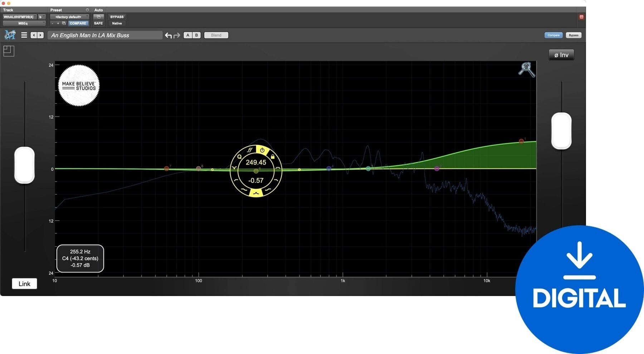Image resolution: width=644 pixels, height=354 pixels.
Task: Select bell filter shape in ring
Action: [256, 193]
